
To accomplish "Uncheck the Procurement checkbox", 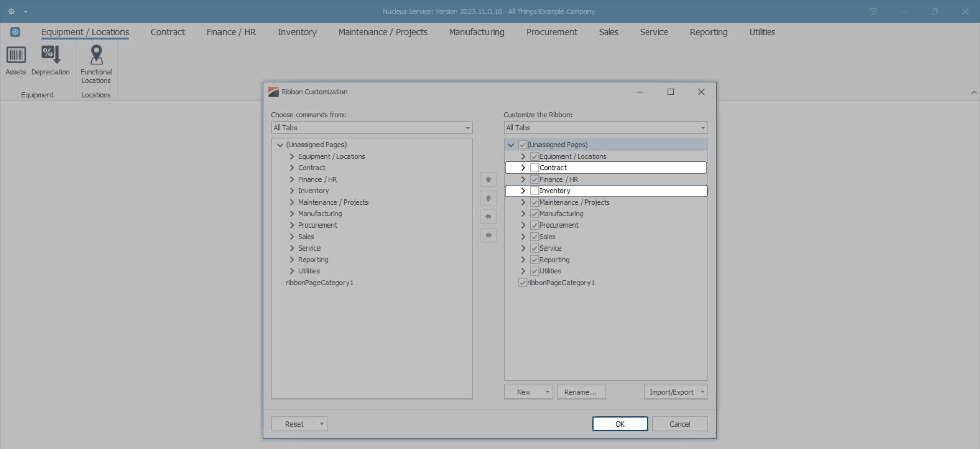I will 534,226.
